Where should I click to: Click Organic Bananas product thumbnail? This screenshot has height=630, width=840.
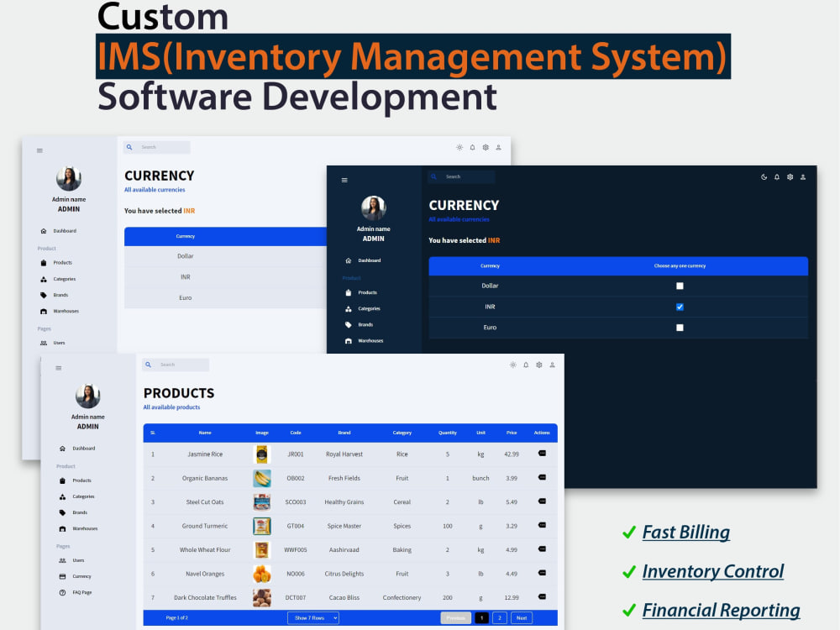coord(262,478)
